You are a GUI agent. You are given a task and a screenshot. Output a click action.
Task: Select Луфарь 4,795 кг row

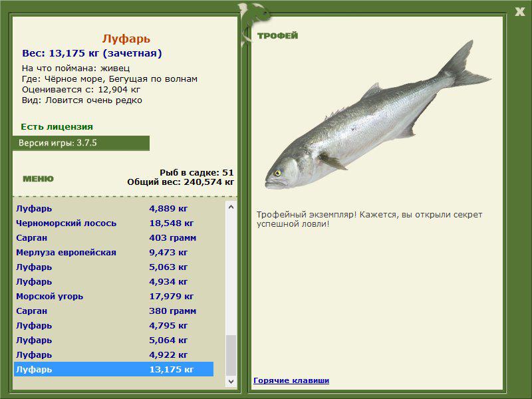(x=114, y=325)
